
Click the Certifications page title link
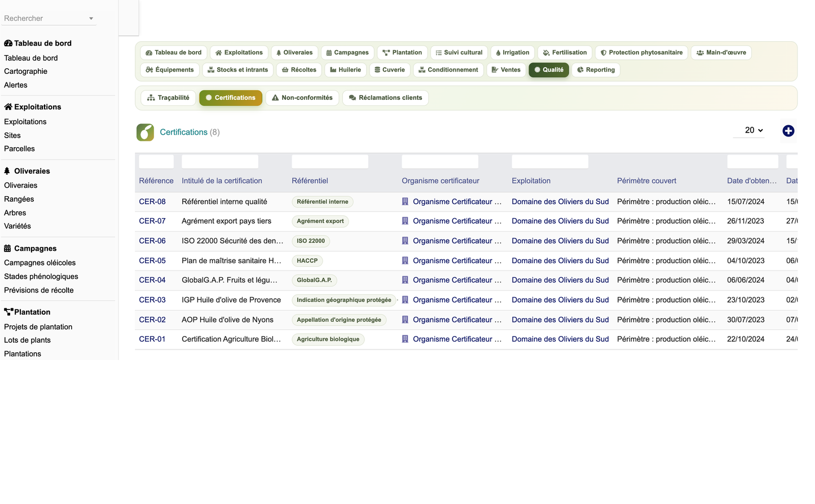pos(183,132)
